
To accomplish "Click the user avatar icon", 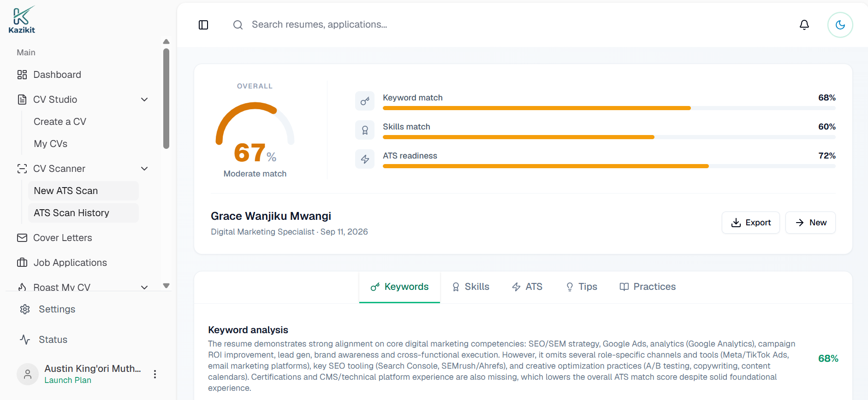I will (28, 374).
